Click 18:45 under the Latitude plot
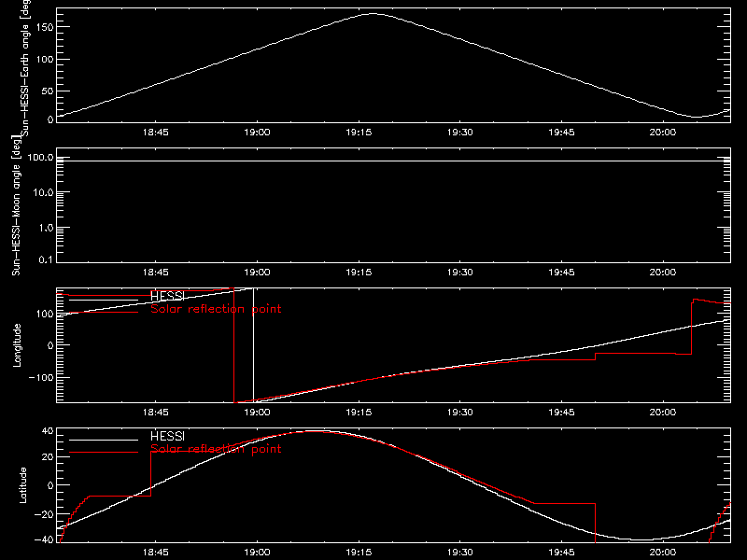Screen dimensions: 747x560 tap(155, 553)
